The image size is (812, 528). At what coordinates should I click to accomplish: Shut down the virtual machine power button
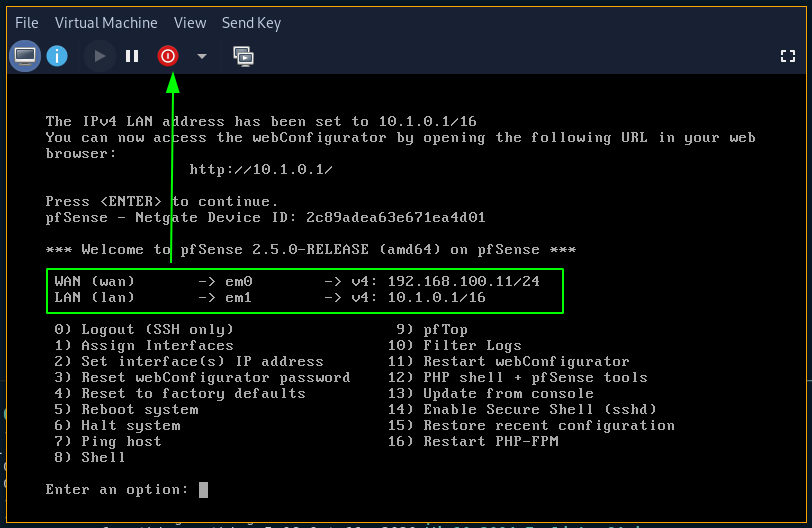pos(168,56)
